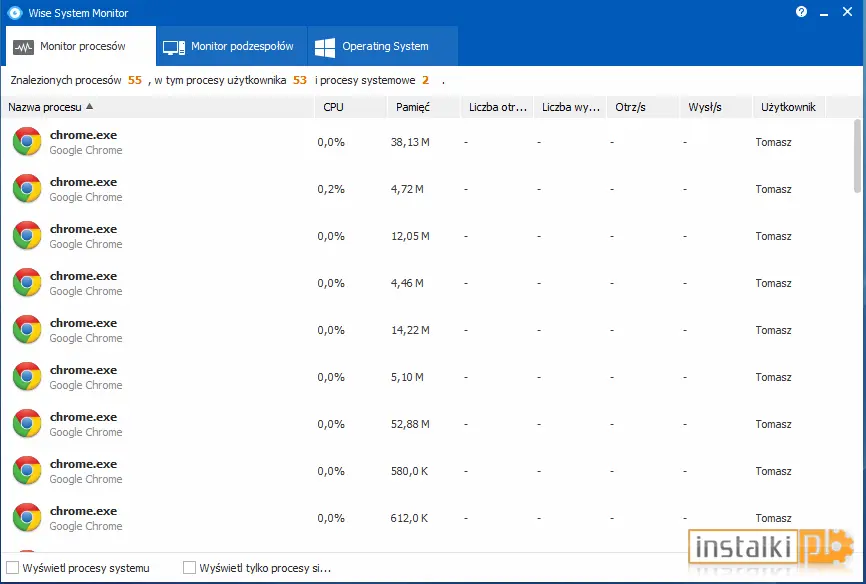Toggle Wyświetl tylko procesy si... checkbox
The width and height of the screenshot is (866, 584).
tap(189, 567)
